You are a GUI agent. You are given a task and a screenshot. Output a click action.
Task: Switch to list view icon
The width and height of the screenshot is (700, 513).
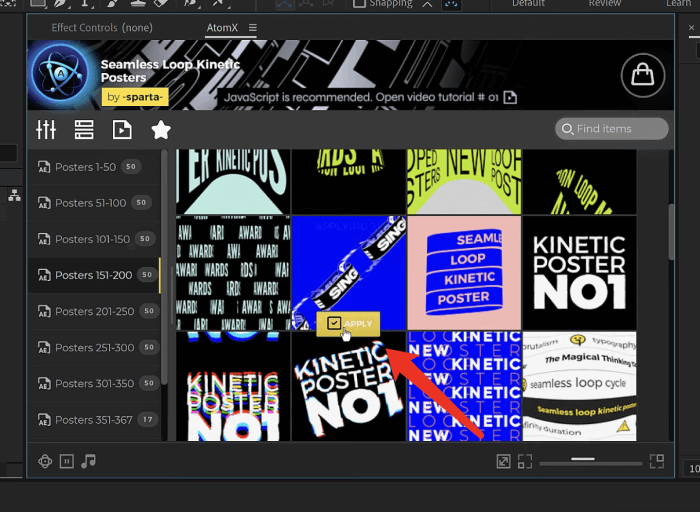click(x=84, y=130)
